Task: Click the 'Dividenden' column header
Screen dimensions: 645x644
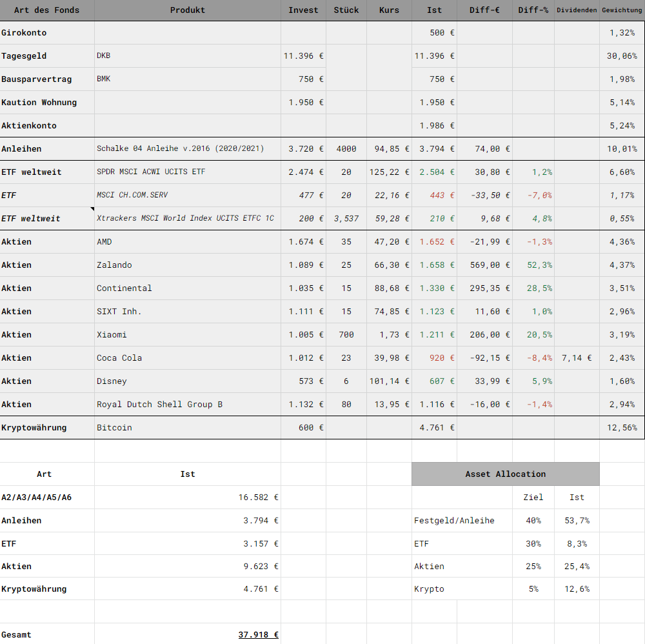Action: pos(577,10)
